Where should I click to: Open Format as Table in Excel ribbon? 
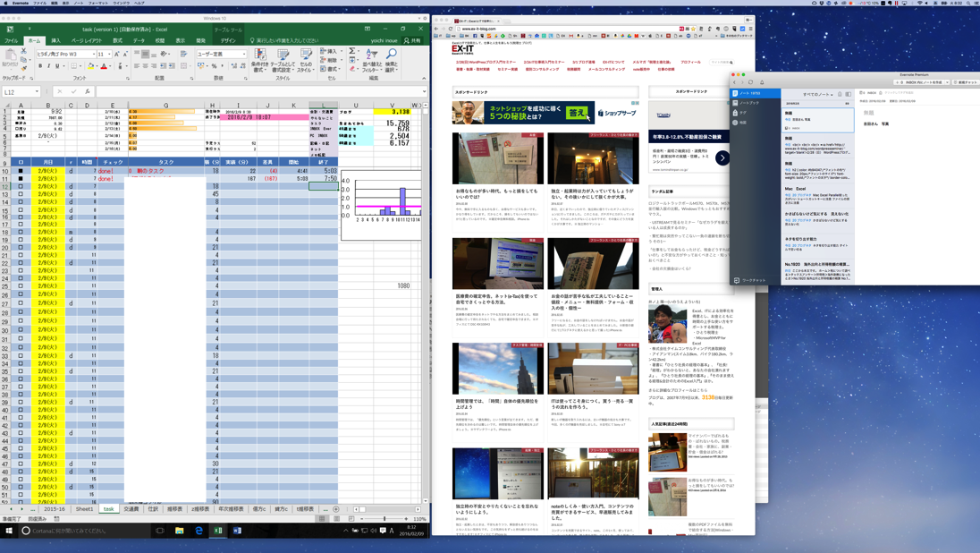click(x=283, y=60)
